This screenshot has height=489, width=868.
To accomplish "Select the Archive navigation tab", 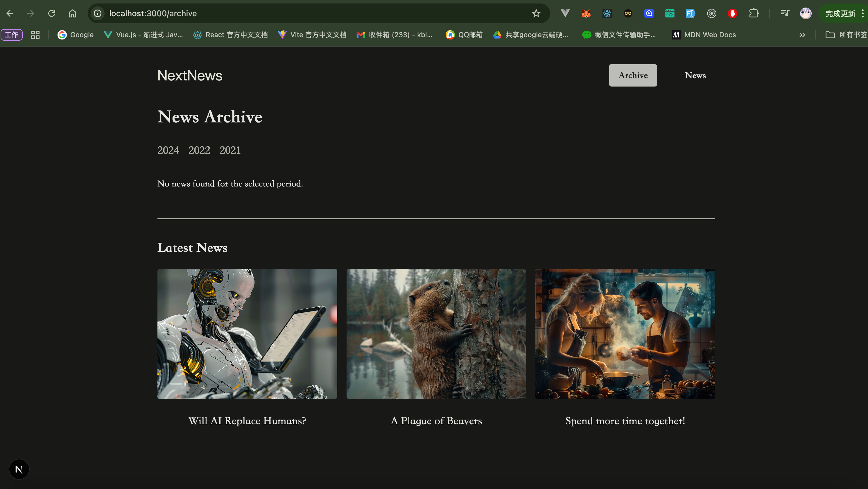I will 632,75.
